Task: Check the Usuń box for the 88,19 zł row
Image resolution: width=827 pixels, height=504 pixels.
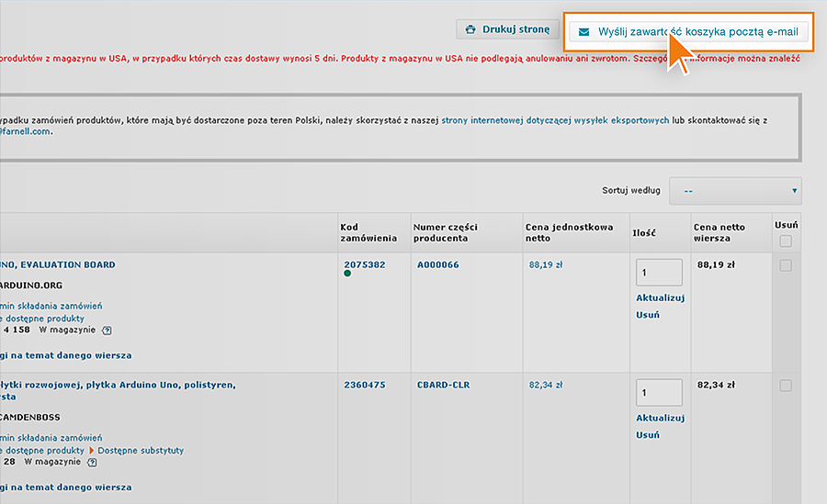Action: coord(785,265)
